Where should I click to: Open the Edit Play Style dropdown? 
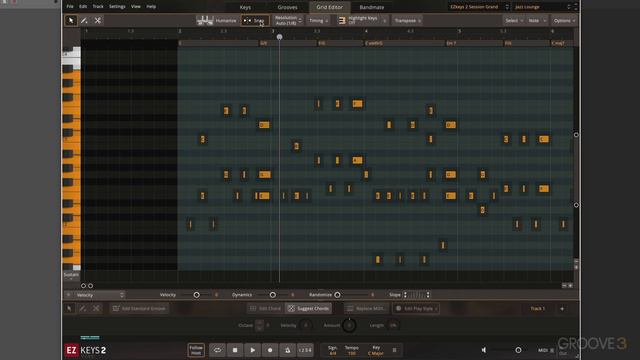coord(416,308)
